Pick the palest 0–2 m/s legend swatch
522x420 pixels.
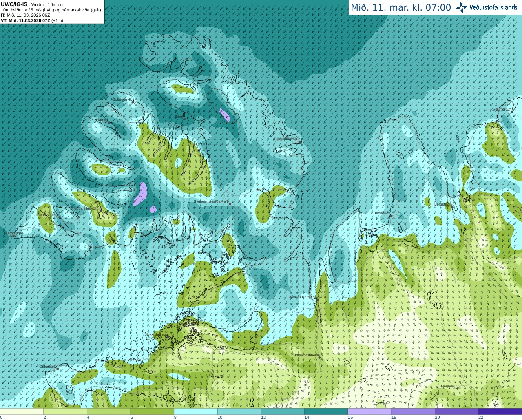(x=22, y=411)
